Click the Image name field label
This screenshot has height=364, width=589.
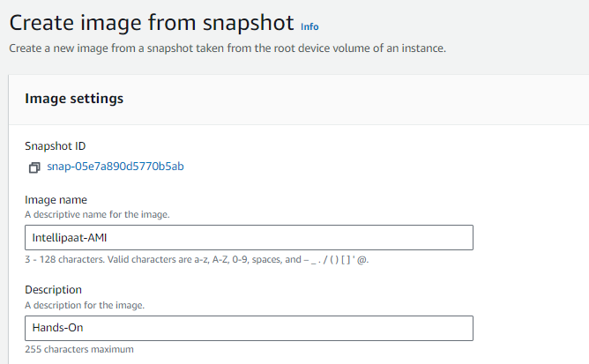click(56, 200)
